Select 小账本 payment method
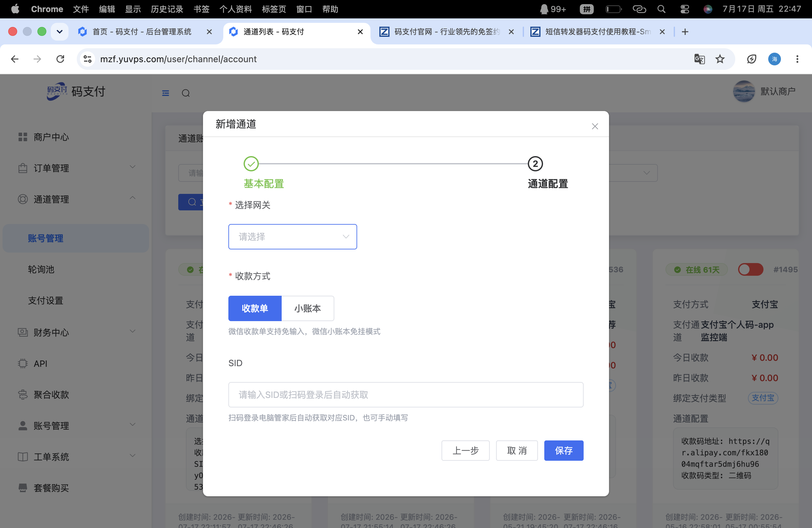This screenshot has height=528, width=812. (x=307, y=308)
